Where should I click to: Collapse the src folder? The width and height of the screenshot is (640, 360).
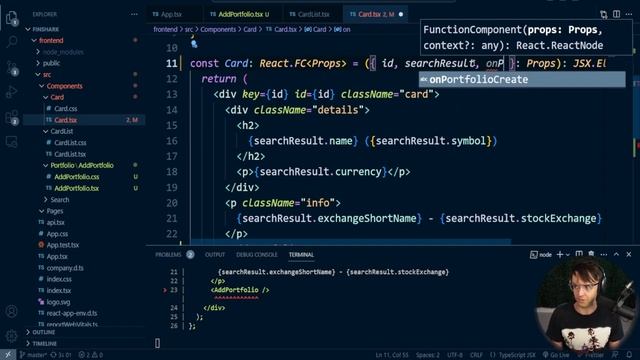38,75
